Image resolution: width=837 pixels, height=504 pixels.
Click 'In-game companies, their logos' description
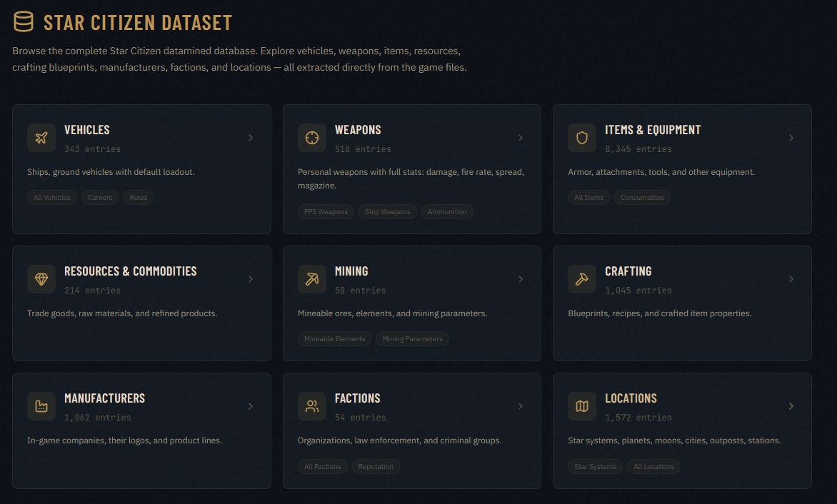point(124,440)
